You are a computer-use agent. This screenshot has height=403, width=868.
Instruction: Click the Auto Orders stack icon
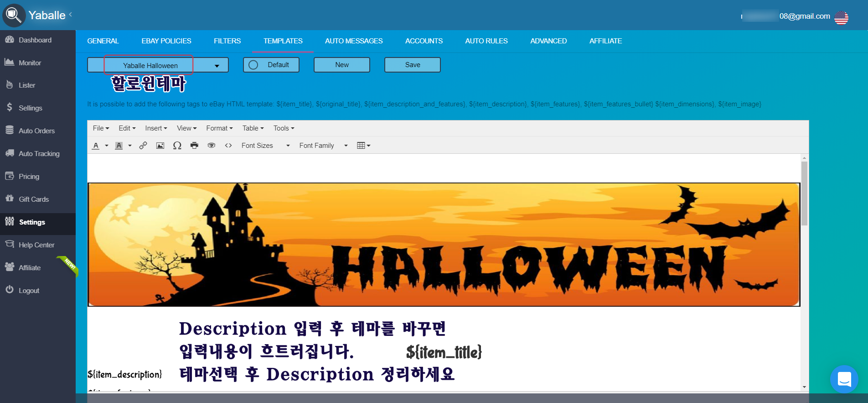pyautogui.click(x=10, y=130)
